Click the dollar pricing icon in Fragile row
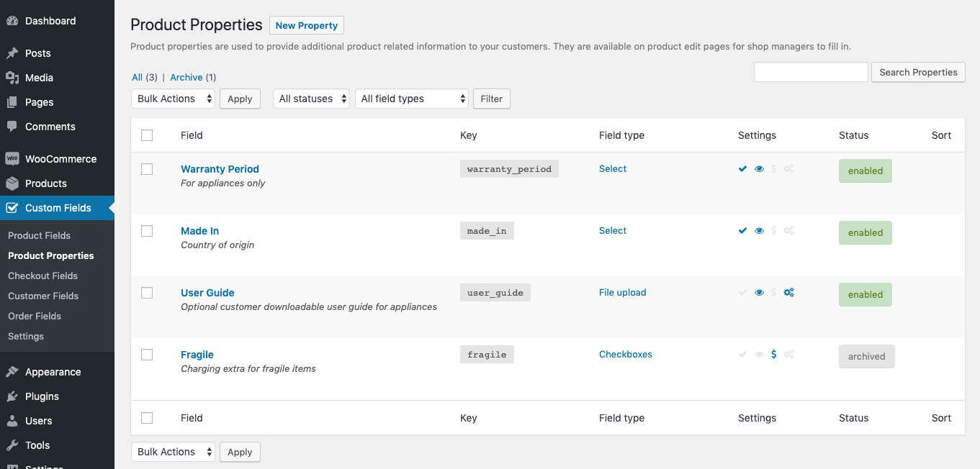Image resolution: width=980 pixels, height=469 pixels. coord(773,355)
